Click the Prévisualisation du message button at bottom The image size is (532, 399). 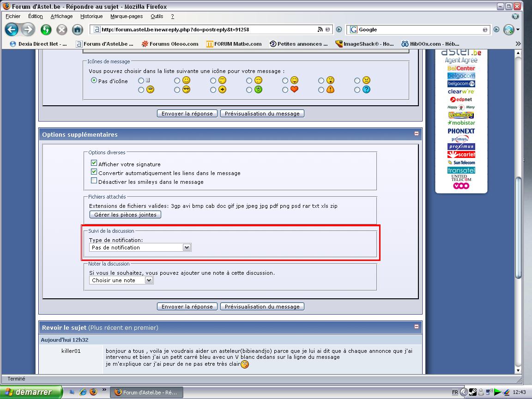coord(262,306)
